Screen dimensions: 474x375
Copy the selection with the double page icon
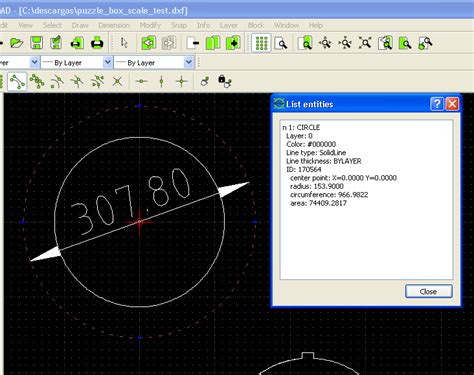click(213, 43)
